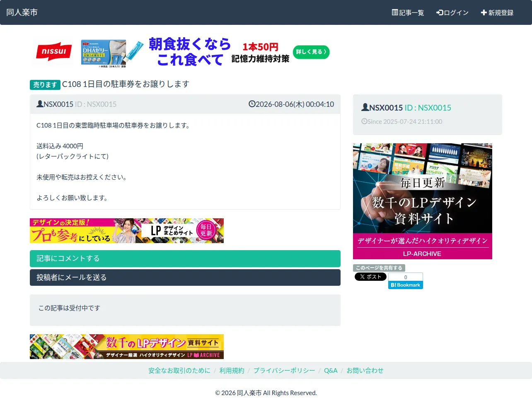This screenshot has width=532, height=398.
Task: Select the text この記事は受付中です
Action: point(69,308)
